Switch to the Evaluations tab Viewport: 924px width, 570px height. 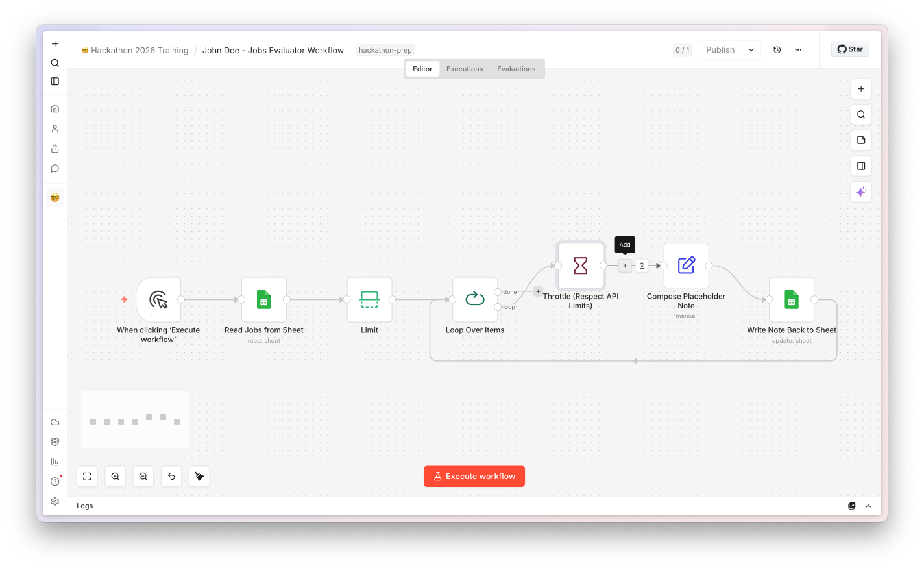517,69
